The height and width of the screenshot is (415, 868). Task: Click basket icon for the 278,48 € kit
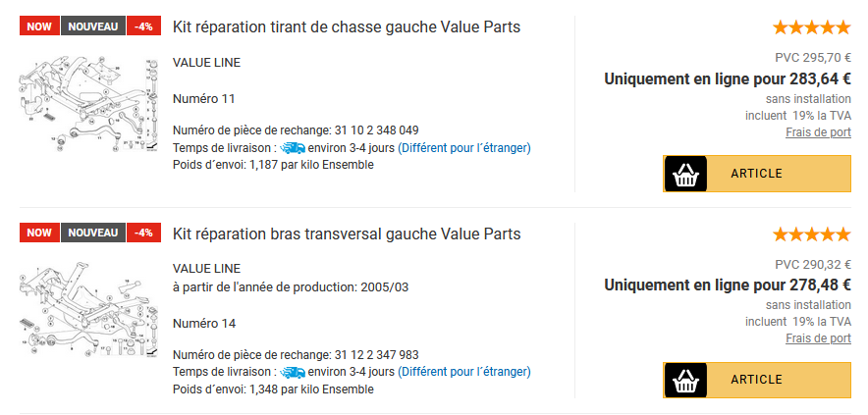pos(685,380)
